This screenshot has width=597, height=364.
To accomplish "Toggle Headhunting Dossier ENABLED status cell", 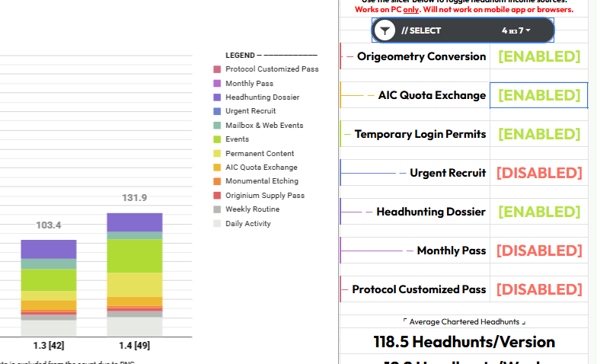I will (x=539, y=212).
